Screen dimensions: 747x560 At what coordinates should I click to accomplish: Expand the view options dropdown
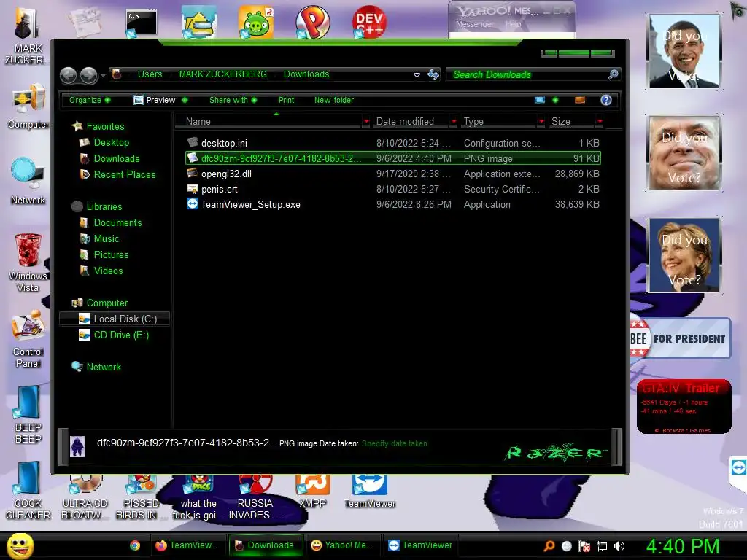555,100
